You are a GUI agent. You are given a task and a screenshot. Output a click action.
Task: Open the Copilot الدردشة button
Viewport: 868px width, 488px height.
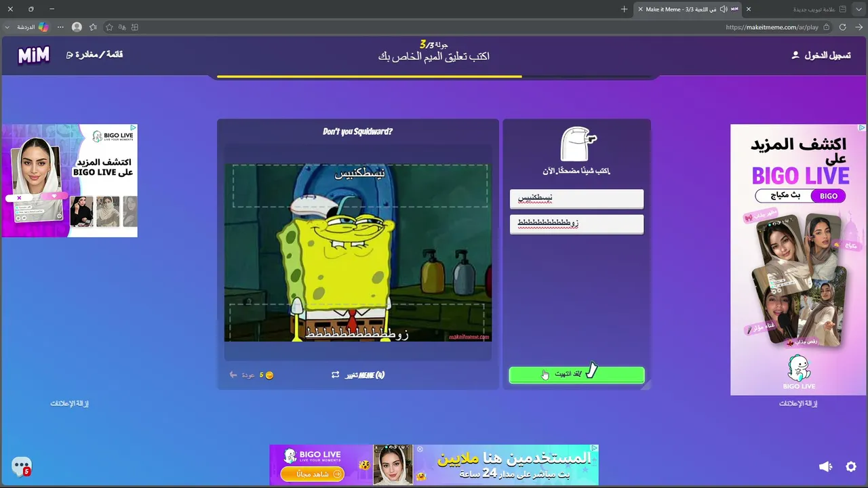point(33,27)
